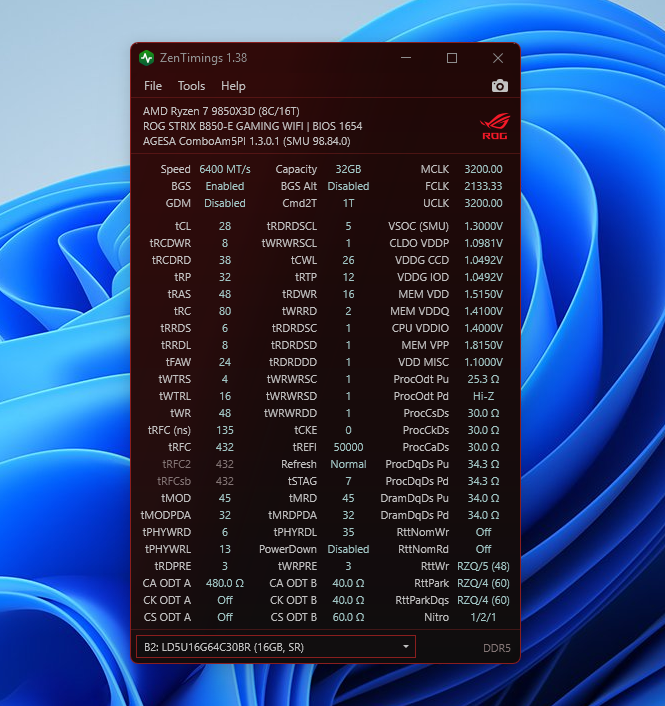This screenshot has width=665, height=706.
Task: Click the BGS Enabled value
Action: (x=225, y=186)
